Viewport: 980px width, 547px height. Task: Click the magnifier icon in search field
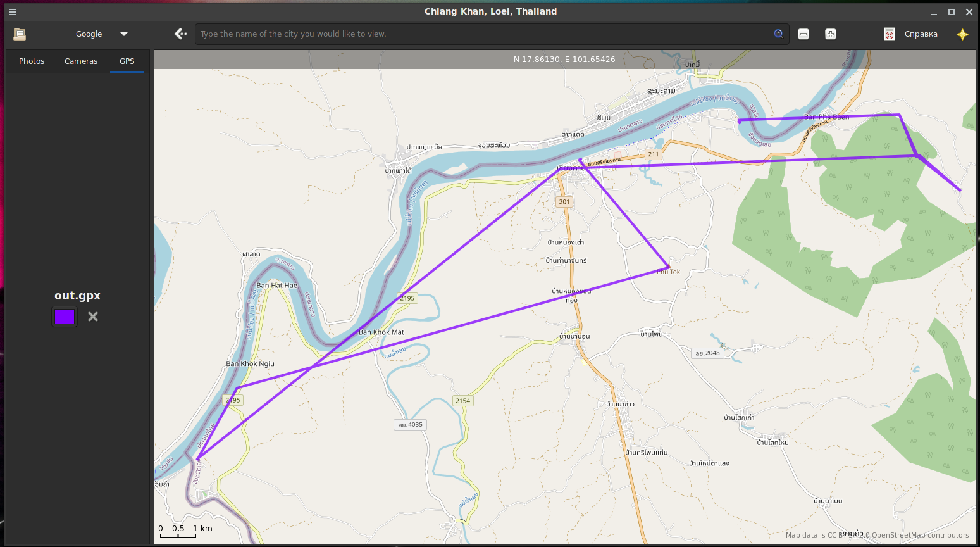coord(778,34)
